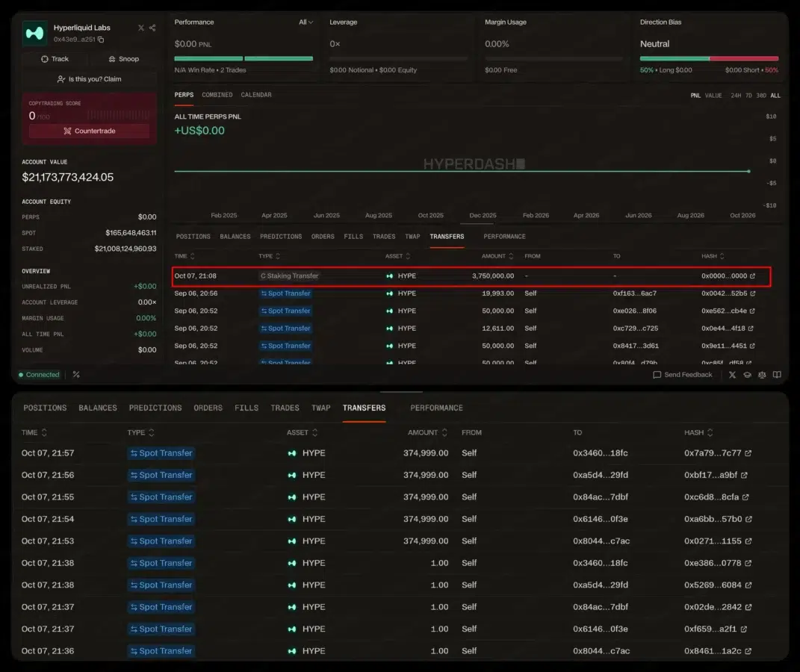Open the book docs icon
This screenshot has width=800, height=672.
(777, 375)
